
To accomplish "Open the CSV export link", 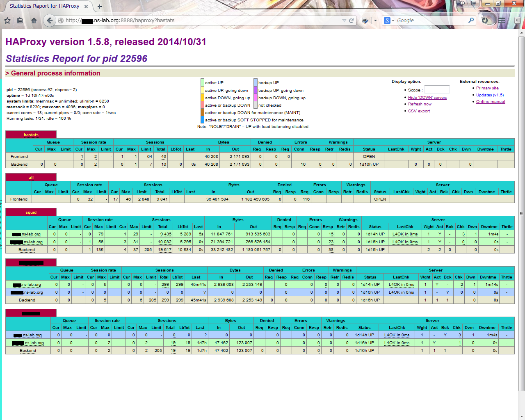I will (x=419, y=111).
